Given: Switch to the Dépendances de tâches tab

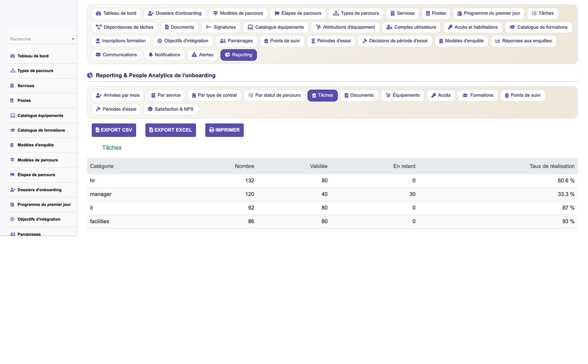Looking at the screenshot, I should click(x=124, y=27).
